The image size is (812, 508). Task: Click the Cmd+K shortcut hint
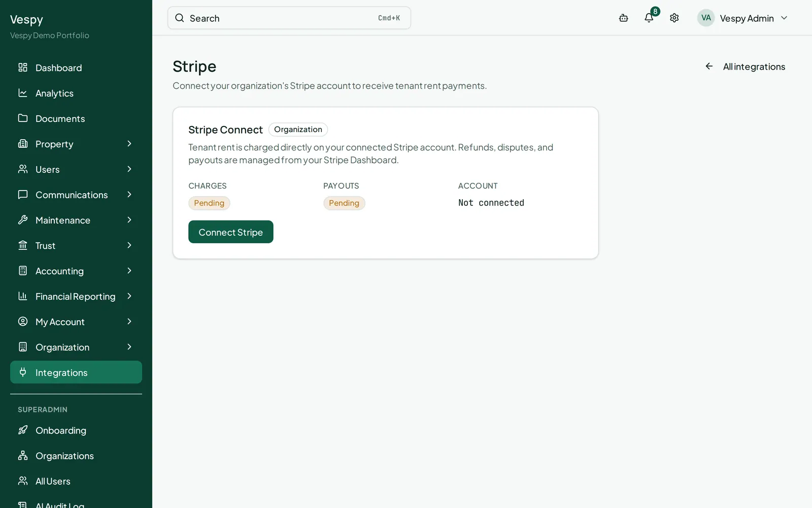(x=389, y=18)
